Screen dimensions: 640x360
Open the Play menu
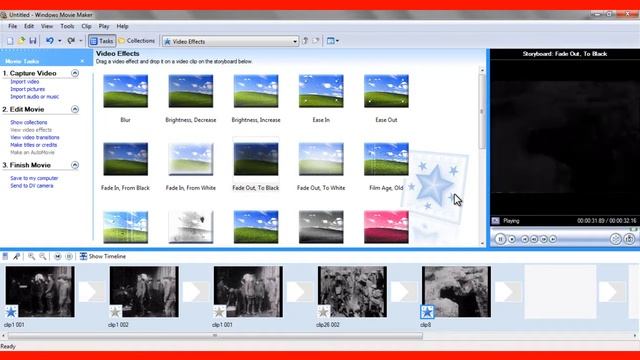[104, 26]
